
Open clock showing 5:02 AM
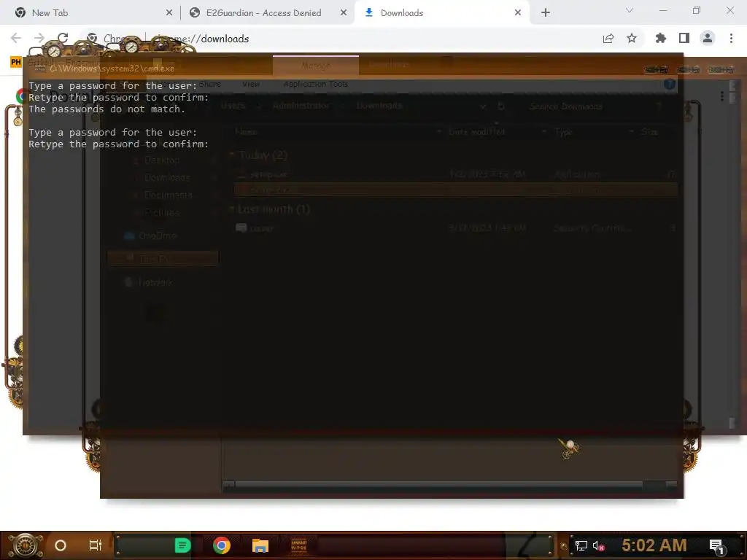tap(654, 545)
